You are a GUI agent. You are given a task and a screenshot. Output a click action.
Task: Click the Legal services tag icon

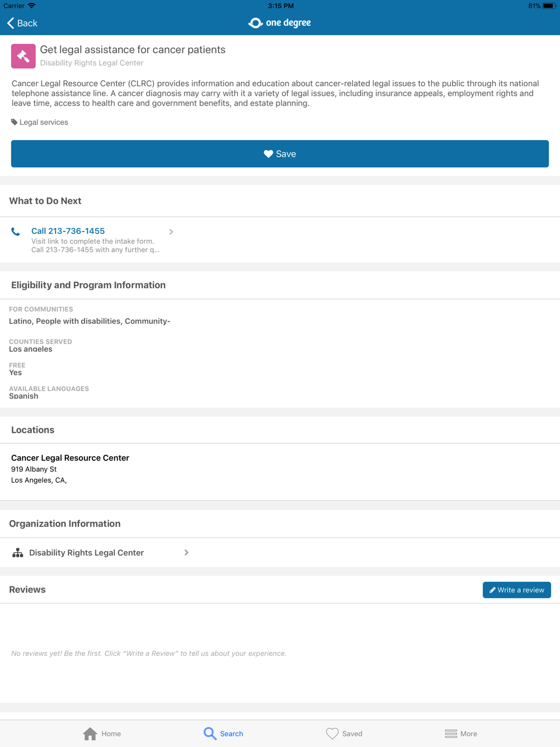14,122
